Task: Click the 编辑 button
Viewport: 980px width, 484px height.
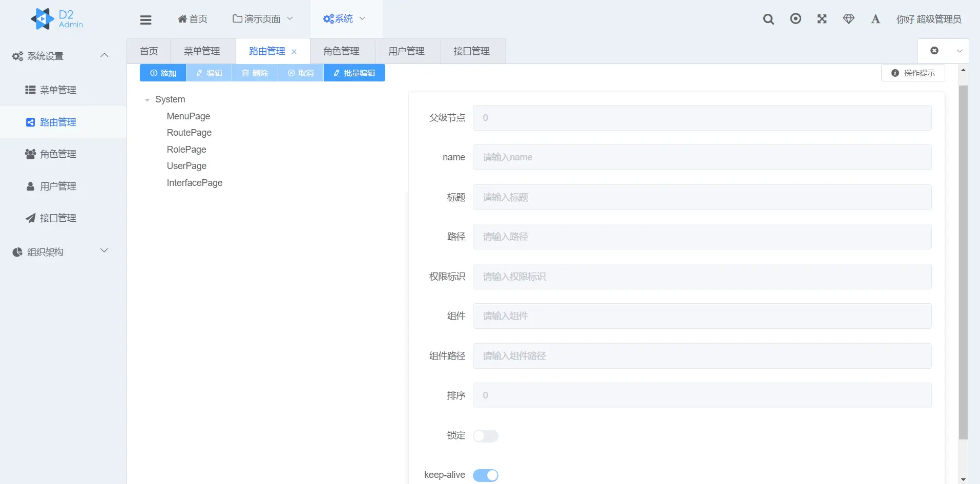Action: coord(209,73)
